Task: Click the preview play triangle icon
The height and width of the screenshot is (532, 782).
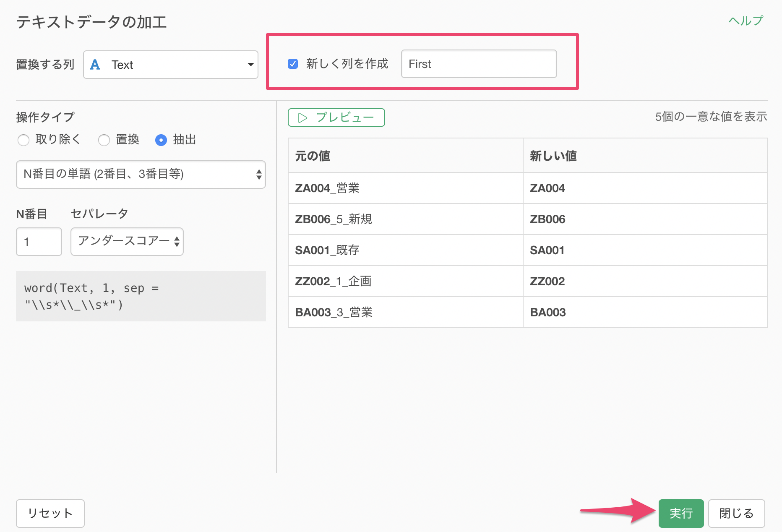Action: (x=302, y=118)
